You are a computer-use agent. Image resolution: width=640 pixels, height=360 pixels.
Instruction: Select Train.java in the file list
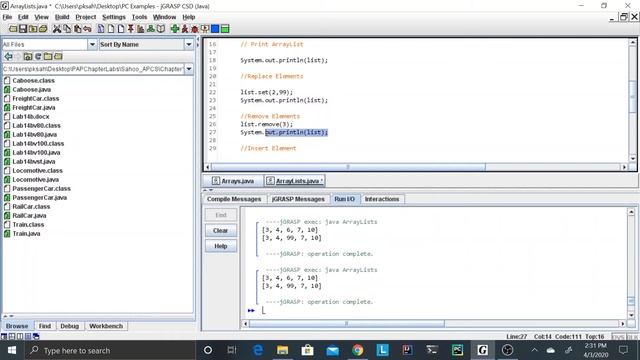(x=26, y=233)
